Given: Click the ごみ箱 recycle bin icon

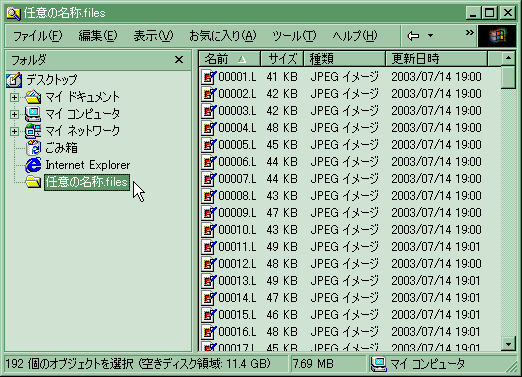Looking at the screenshot, I should tap(33, 148).
